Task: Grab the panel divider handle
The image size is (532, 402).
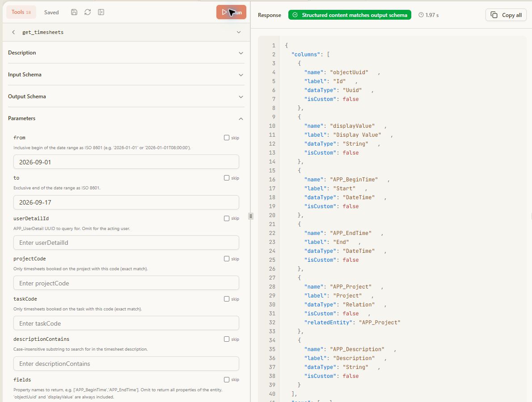Action: 251,216
